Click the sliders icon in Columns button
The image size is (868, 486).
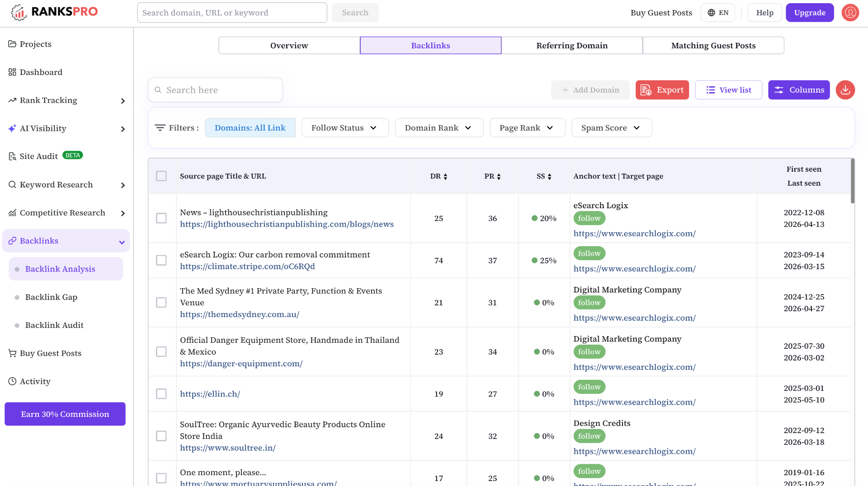pos(779,90)
